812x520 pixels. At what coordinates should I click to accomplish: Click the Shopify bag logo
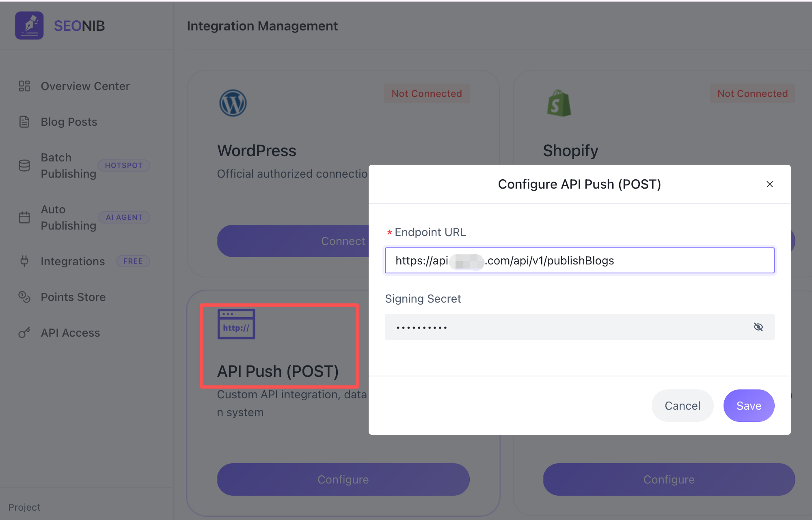tap(559, 103)
